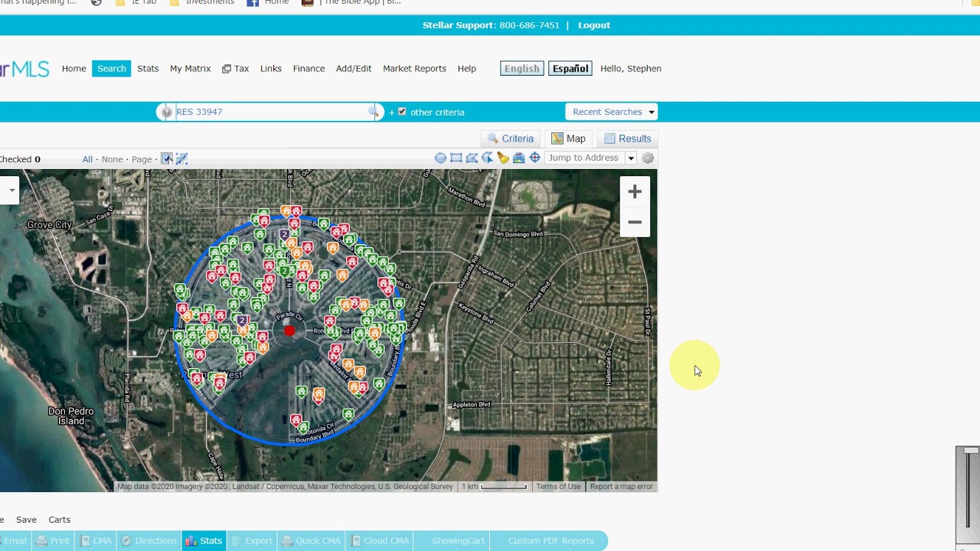Open map settings gear icon

(x=648, y=158)
